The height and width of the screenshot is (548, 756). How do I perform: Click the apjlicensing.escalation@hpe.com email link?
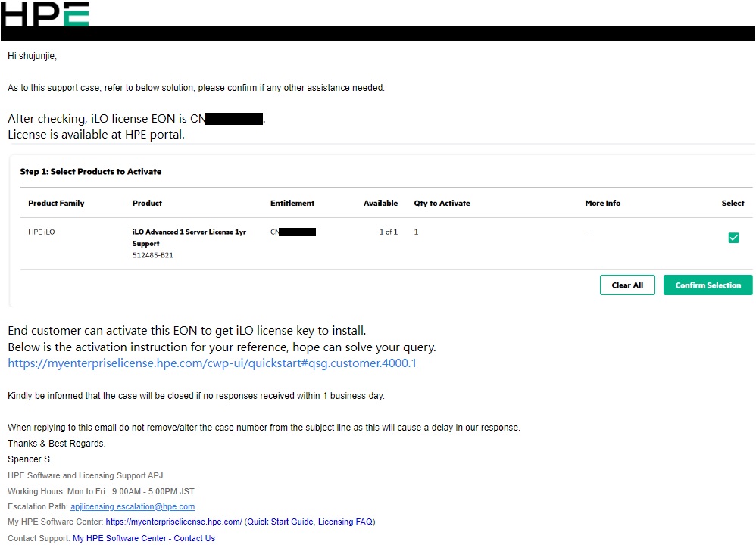click(133, 507)
